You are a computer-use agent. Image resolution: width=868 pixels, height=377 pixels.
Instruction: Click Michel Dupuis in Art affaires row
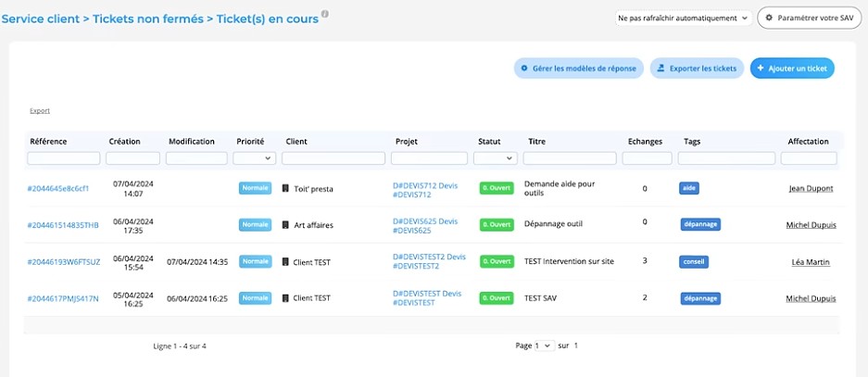811,225
